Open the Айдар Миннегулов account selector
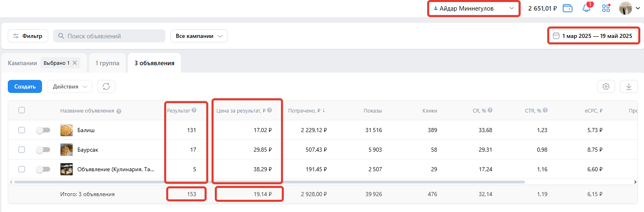644x212 pixels. point(474,9)
